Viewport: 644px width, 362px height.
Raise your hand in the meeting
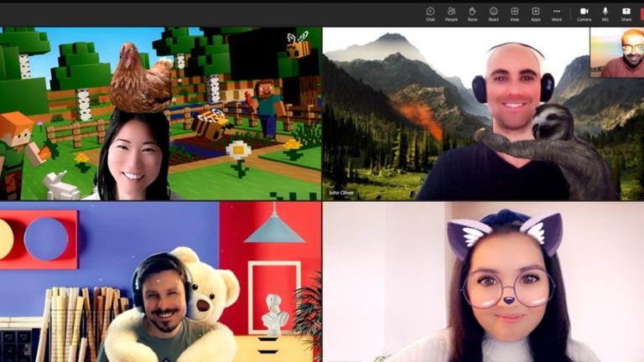[x=472, y=14]
